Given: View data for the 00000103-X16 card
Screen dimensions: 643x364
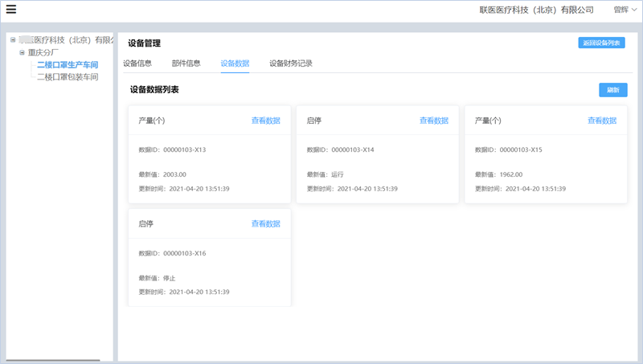Looking at the screenshot, I should pos(265,223).
